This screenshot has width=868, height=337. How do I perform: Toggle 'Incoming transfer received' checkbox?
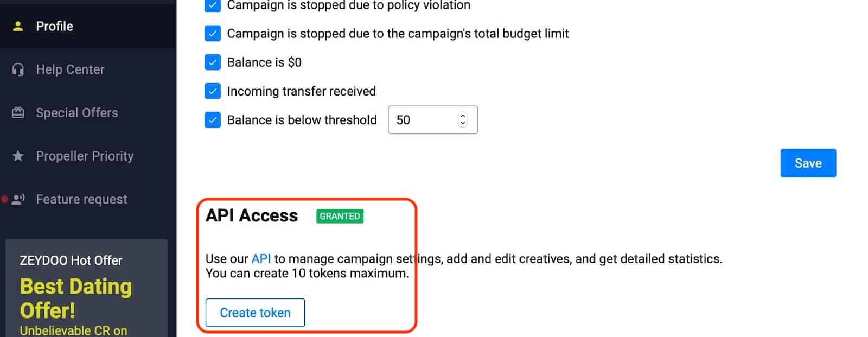click(x=212, y=91)
